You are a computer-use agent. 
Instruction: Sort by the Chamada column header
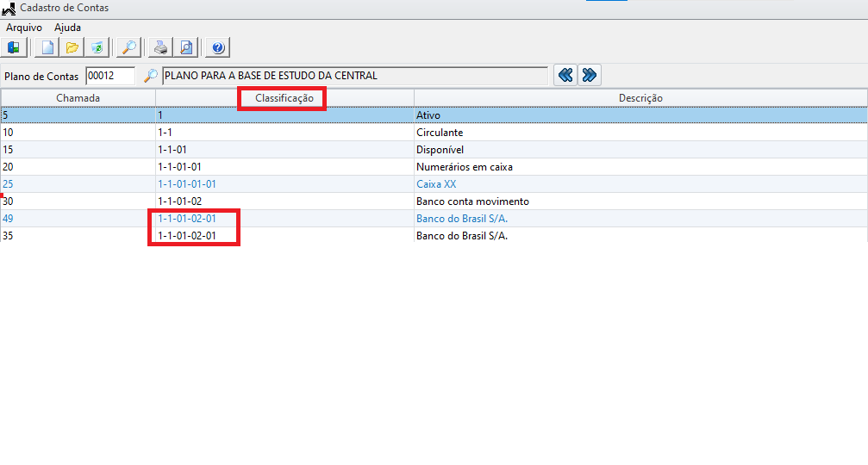click(x=78, y=98)
